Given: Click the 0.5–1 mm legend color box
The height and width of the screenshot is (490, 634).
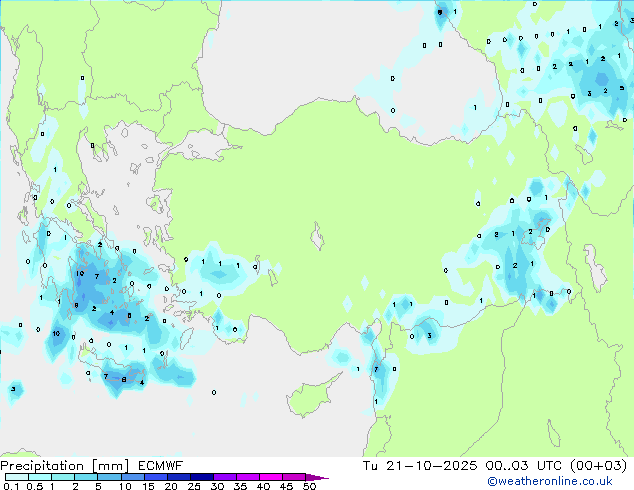Looking at the screenshot, I should click(x=40, y=477).
